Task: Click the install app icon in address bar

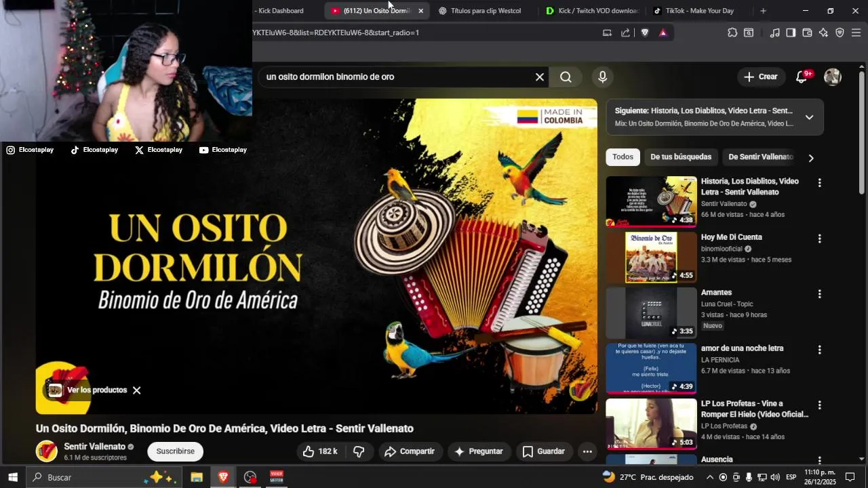Action: coord(607,33)
